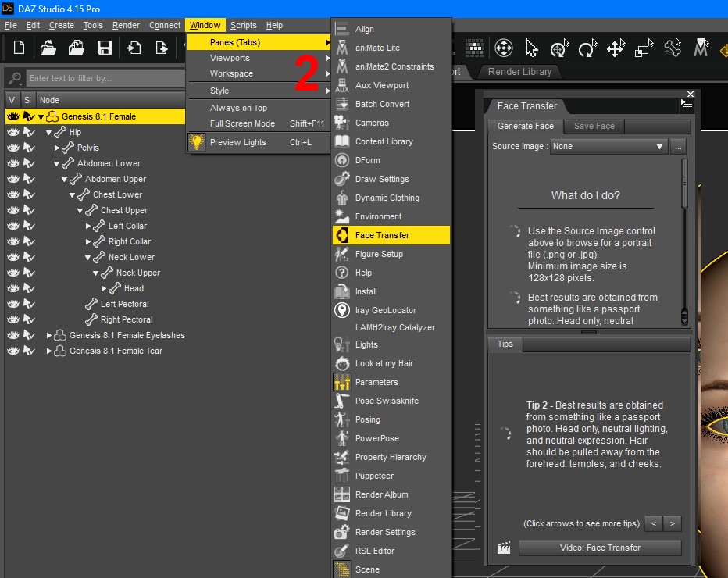The height and width of the screenshot is (578, 728).
Task: Open the Lights pane entry
Action: 391,344
